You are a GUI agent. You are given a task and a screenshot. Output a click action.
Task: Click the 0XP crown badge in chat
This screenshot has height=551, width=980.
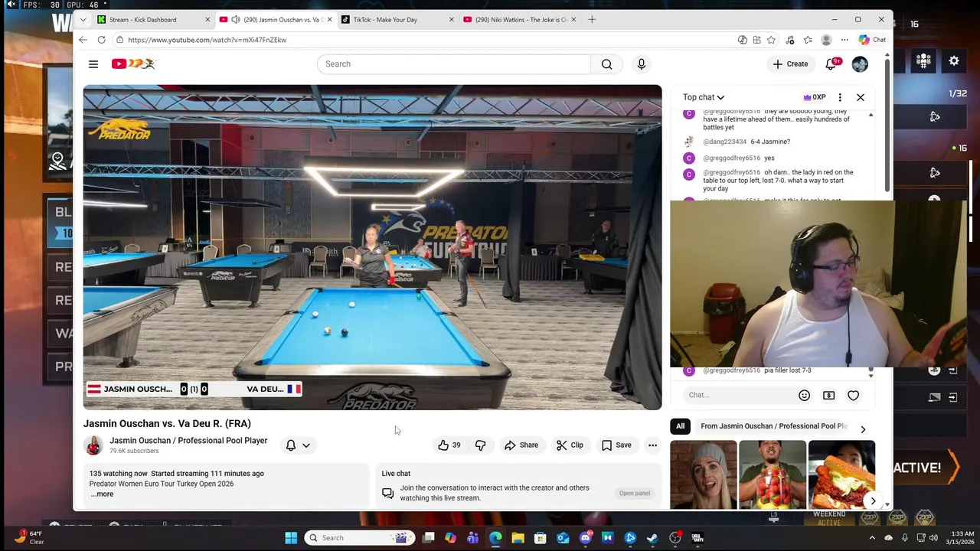pyautogui.click(x=815, y=97)
